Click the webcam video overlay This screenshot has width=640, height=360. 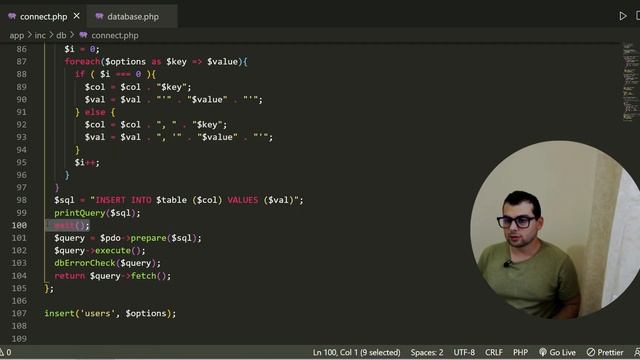[x=555, y=230]
